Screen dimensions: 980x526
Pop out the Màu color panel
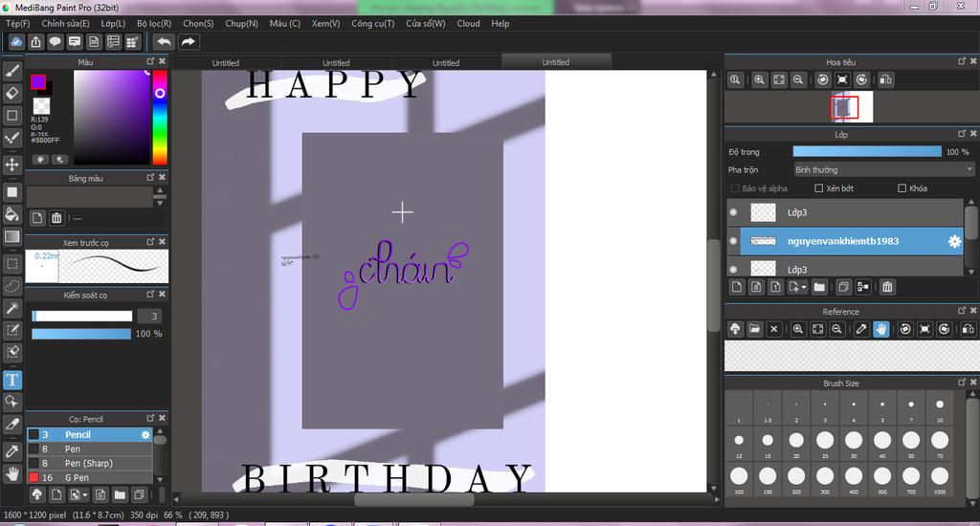click(150, 61)
